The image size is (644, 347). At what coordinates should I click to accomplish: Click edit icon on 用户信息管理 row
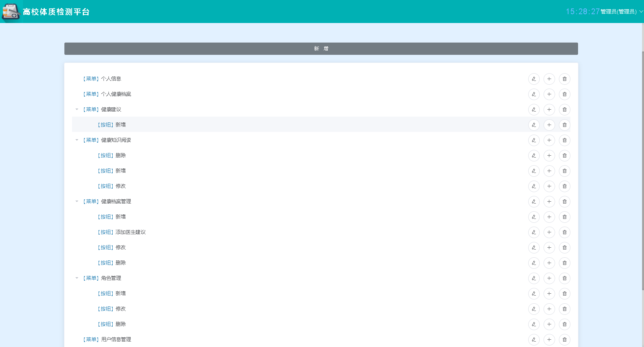pos(534,340)
